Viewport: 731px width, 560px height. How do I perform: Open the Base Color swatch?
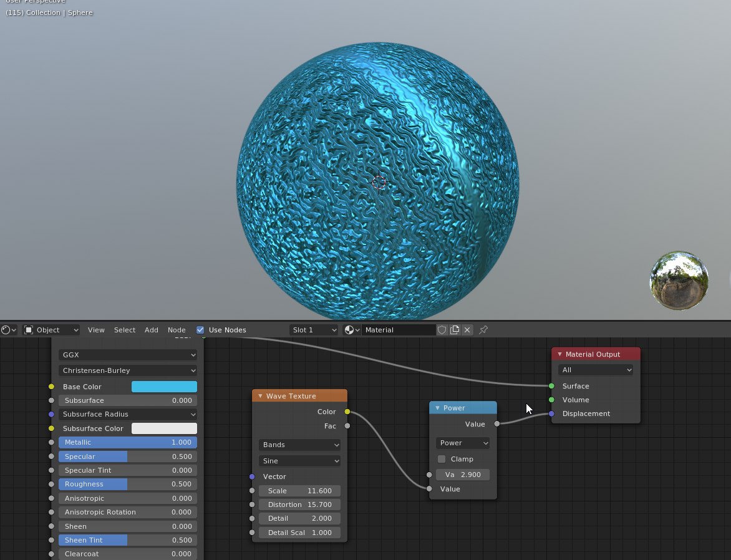tap(164, 387)
